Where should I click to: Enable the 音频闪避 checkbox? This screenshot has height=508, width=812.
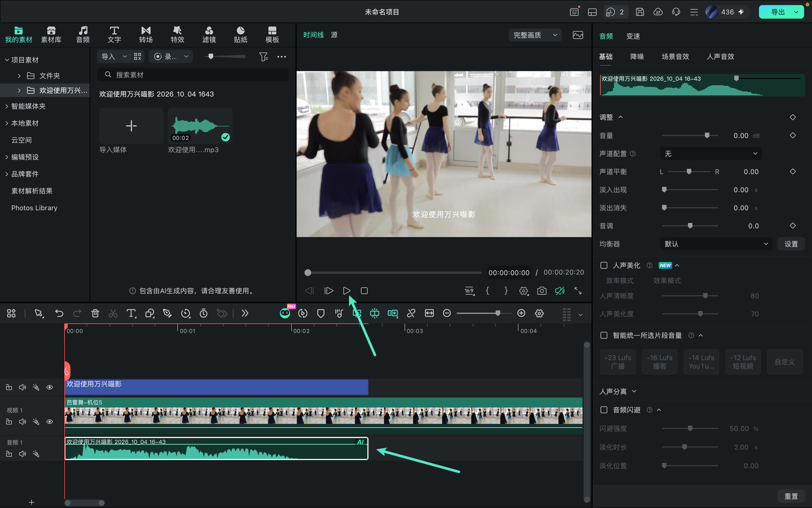tap(604, 410)
